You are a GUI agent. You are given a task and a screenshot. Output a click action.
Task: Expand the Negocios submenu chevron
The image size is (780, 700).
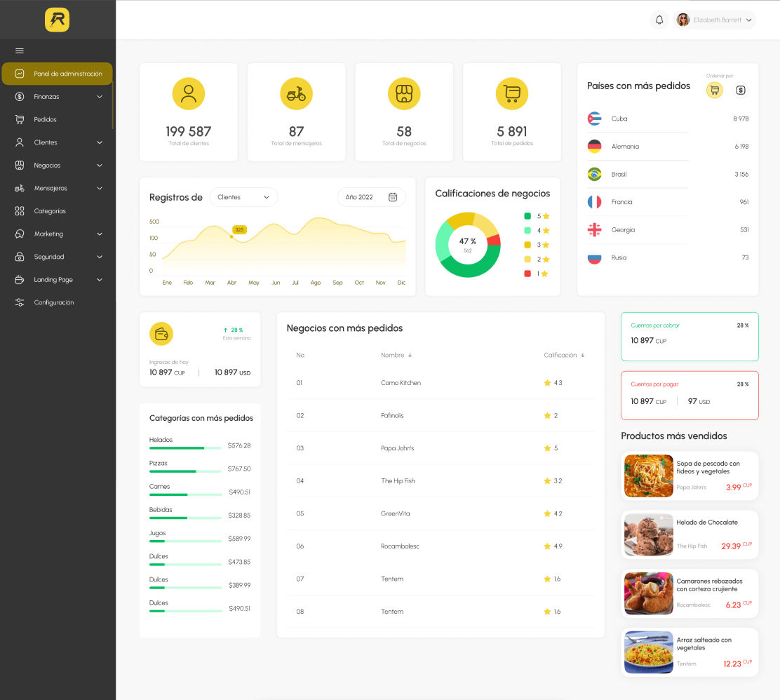100,165
